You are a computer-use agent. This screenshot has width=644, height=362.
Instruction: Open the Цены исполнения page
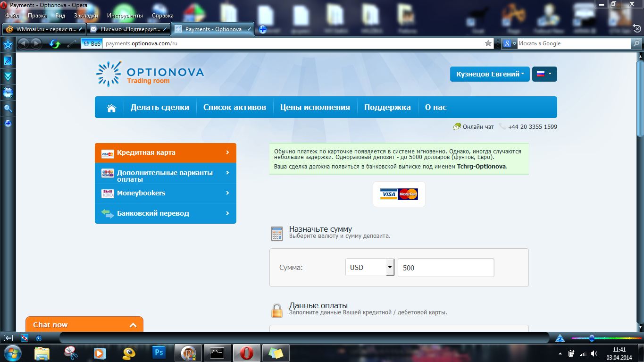315,107
